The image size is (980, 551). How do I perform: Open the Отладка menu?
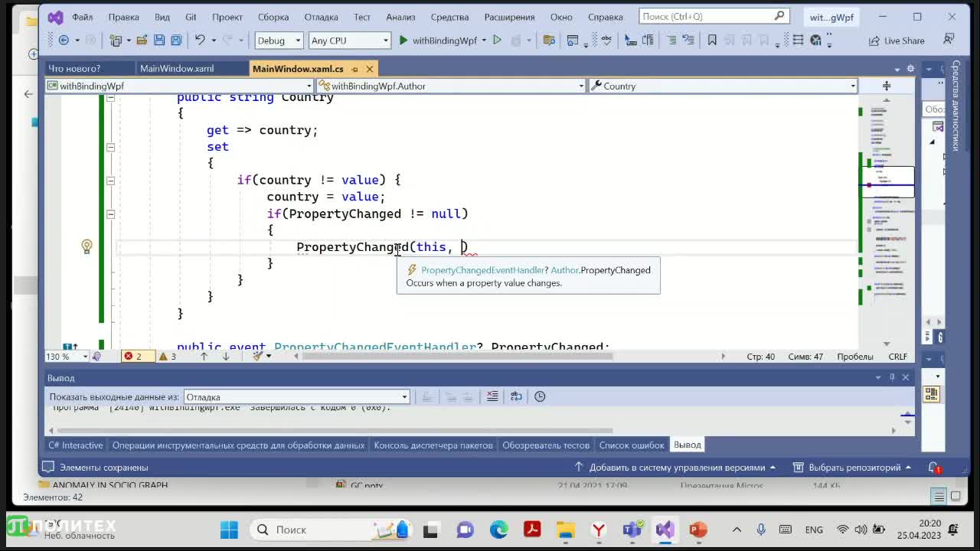321,17
